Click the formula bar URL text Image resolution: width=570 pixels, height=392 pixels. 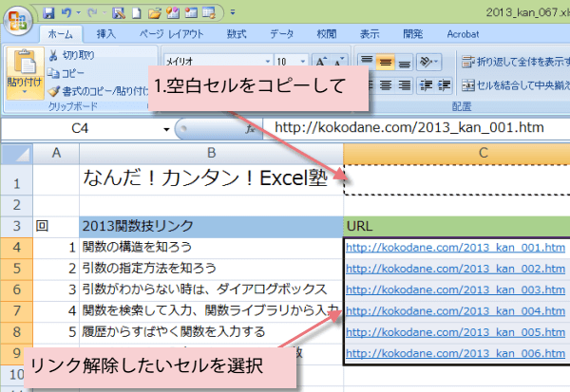[408, 127]
